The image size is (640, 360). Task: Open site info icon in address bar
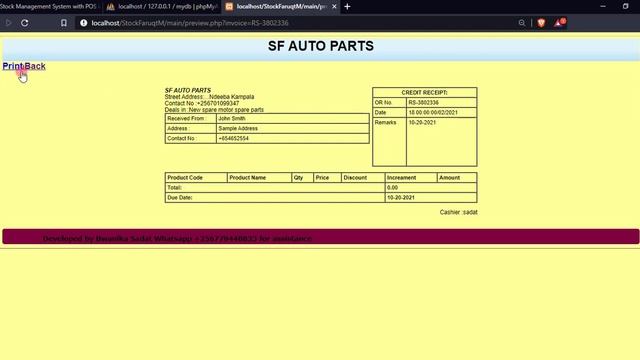point(84,23)
